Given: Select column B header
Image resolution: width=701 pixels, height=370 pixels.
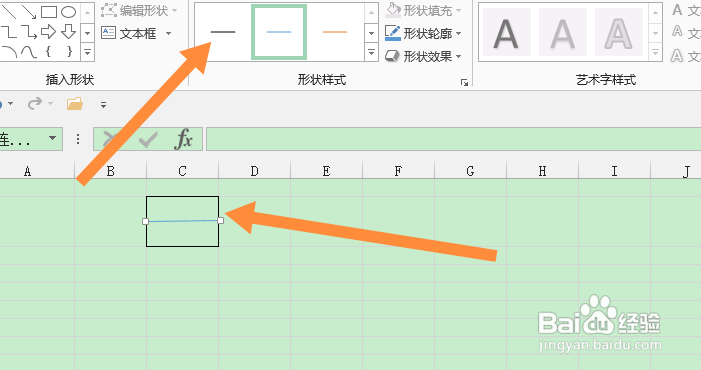Looking at the screenshot, I should [x=110, y=171].
